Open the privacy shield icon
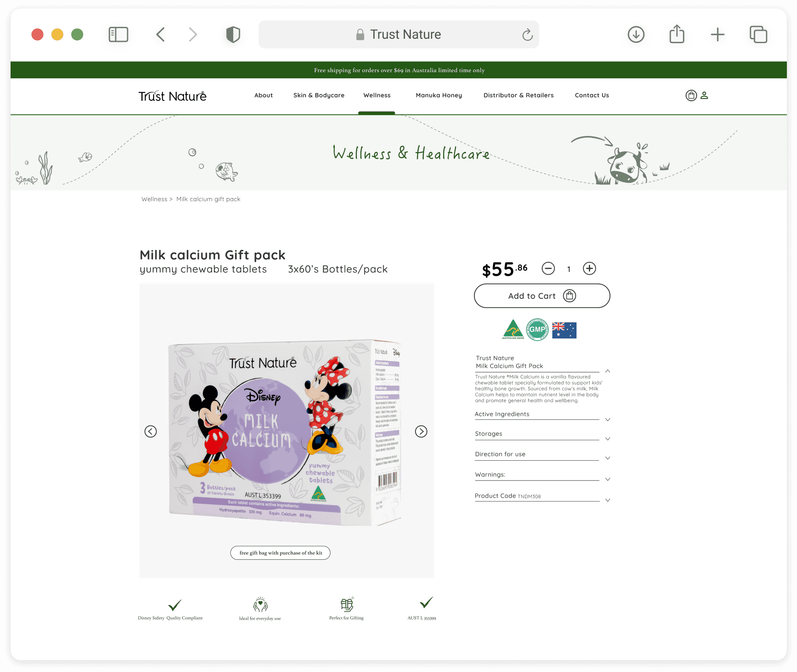Screen dimensions: 797x672 (233, 34)
